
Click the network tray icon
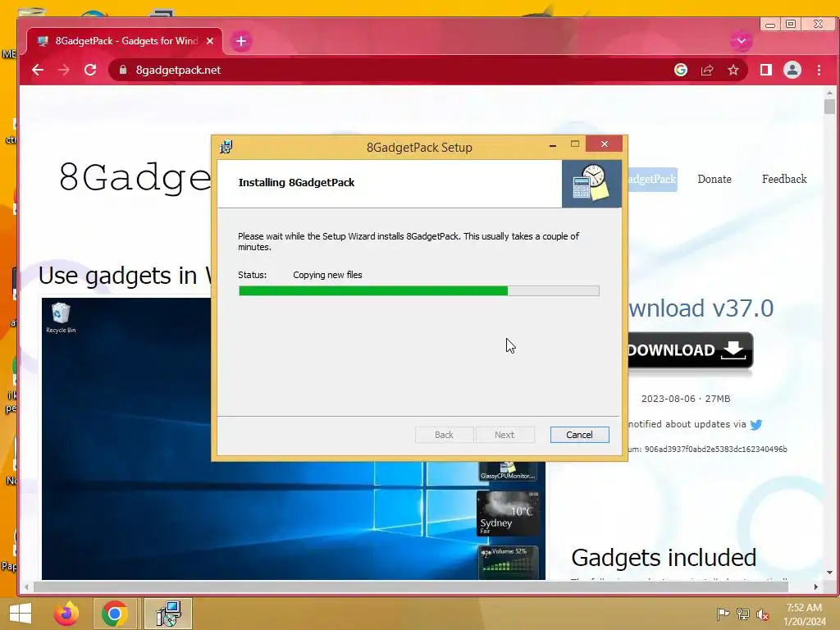(x=743, y=614)
